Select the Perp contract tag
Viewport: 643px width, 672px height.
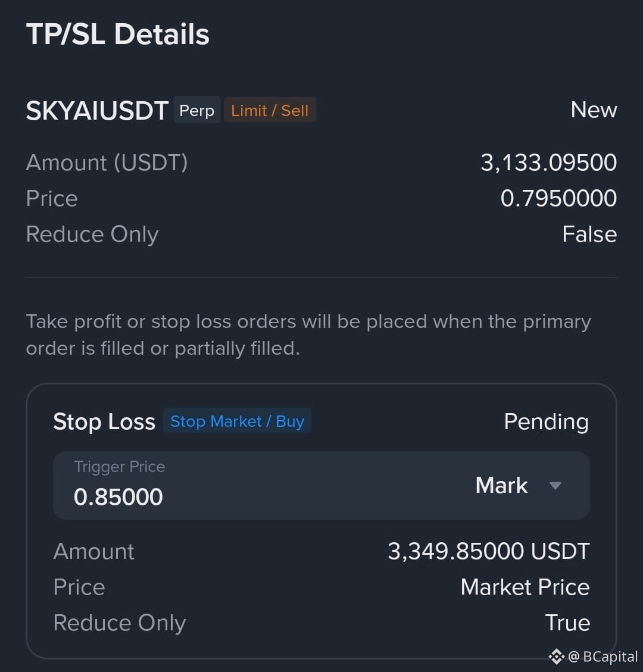(196, 110)
